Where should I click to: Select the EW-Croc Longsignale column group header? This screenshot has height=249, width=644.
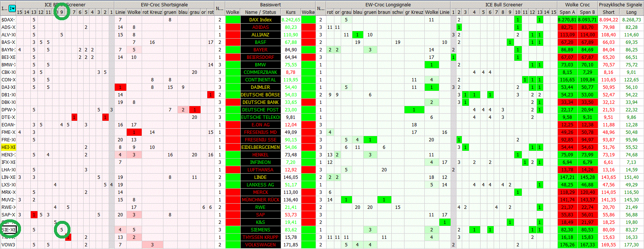tap(388, 4)
